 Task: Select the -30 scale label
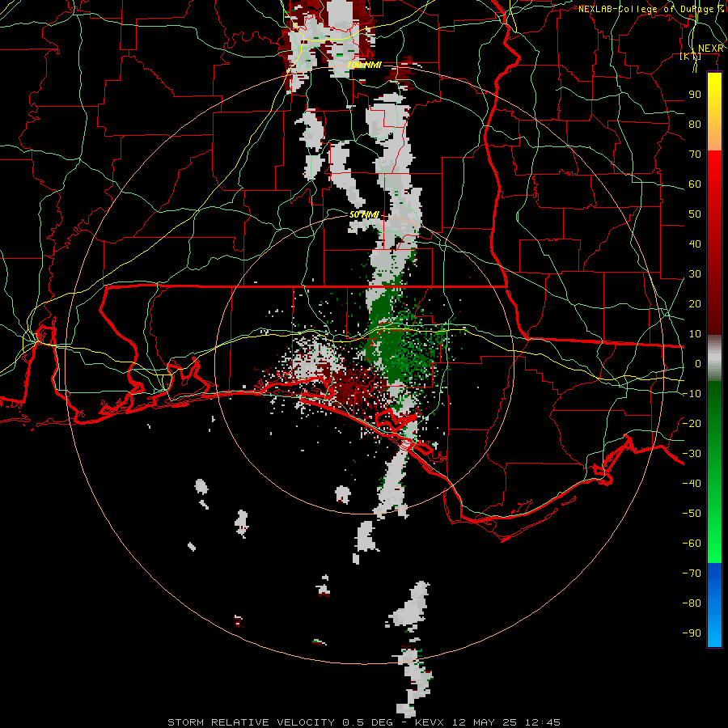tap(692, 454)
